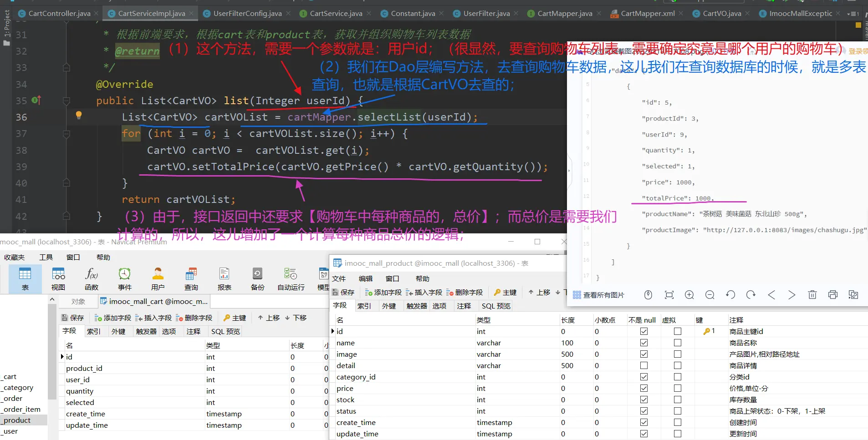Open the 查询 (Query) toolbar icon
The image size is (868, 440).
click(191, 278)
